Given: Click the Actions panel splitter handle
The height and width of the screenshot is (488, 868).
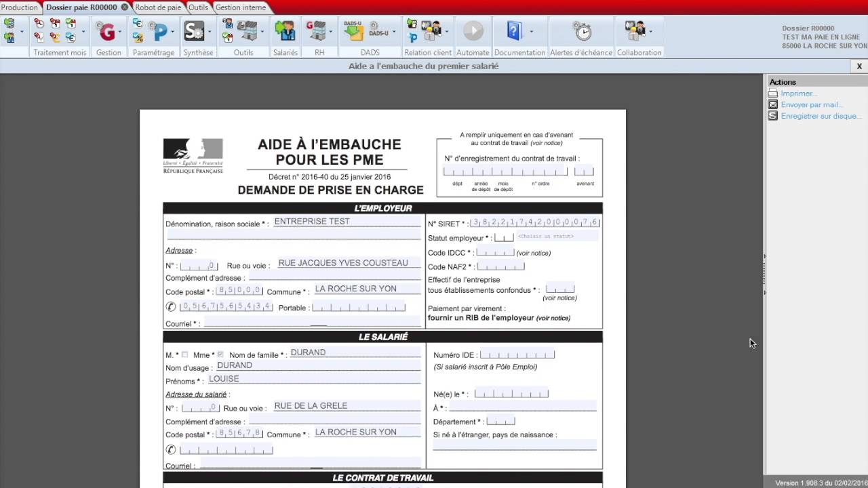Looking at the screenshot, I should tap(765, 274).
